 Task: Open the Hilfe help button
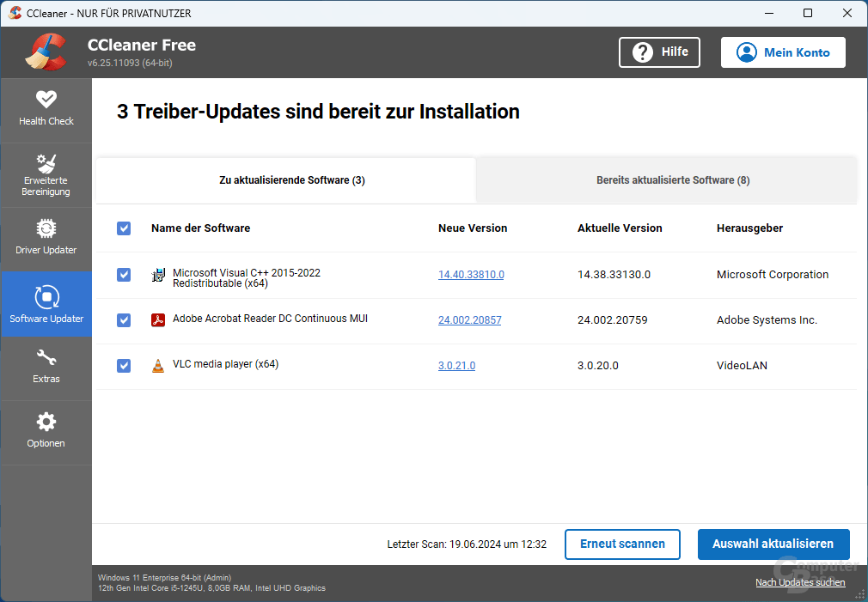659,52
